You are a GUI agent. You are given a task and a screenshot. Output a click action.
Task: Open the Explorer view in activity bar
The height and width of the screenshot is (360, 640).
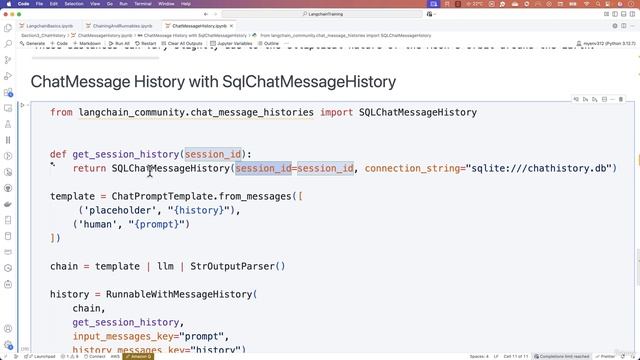click(x=8, y=28)
